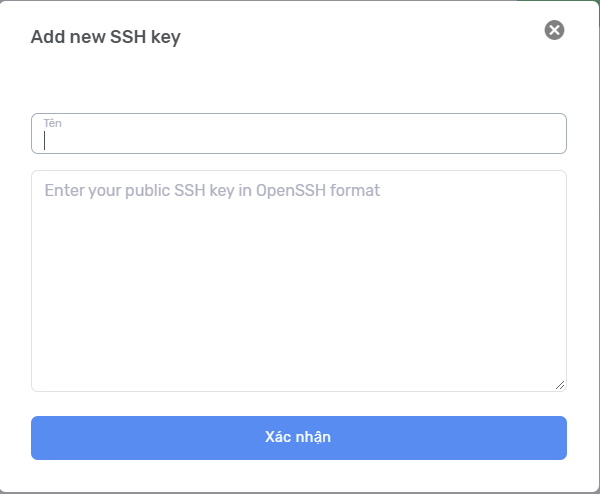This screenshot has width=600, height=494.
Task: Dismiss dialog using the circular X icon
Action: click(554, 30)
